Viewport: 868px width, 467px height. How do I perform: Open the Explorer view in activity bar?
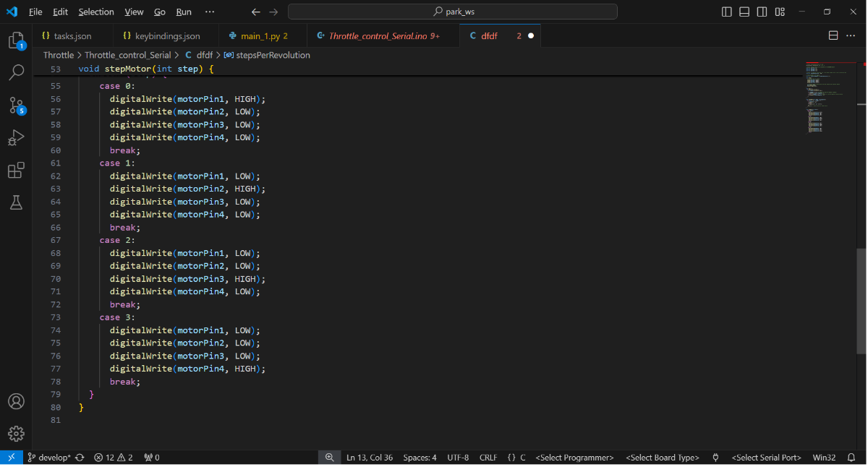[16, 40]
